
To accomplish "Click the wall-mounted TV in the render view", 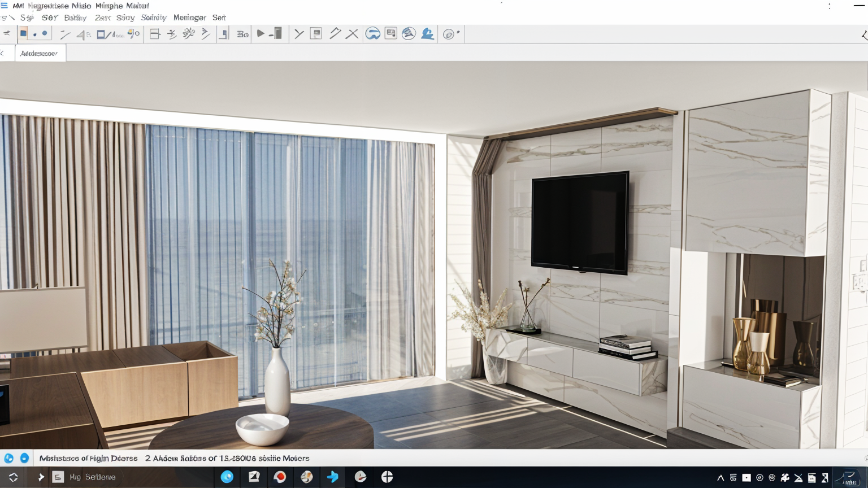I will [580, 222].
